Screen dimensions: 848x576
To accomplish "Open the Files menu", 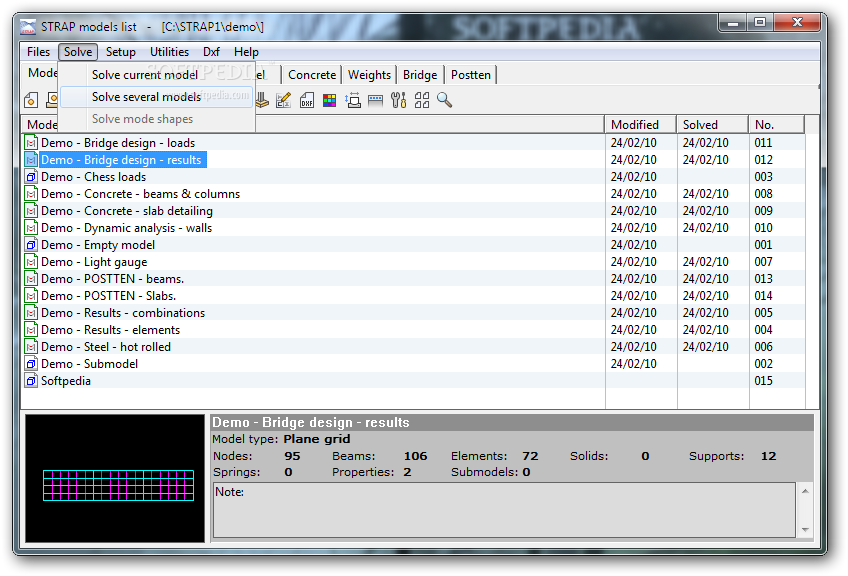I will pyautogui.click(x=38, y=52).
